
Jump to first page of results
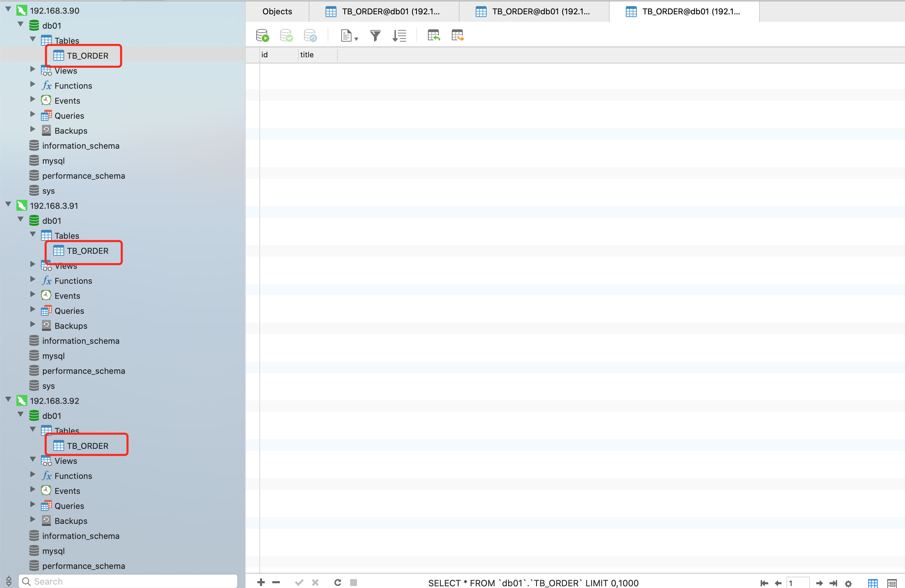click(x=764, y=583)
